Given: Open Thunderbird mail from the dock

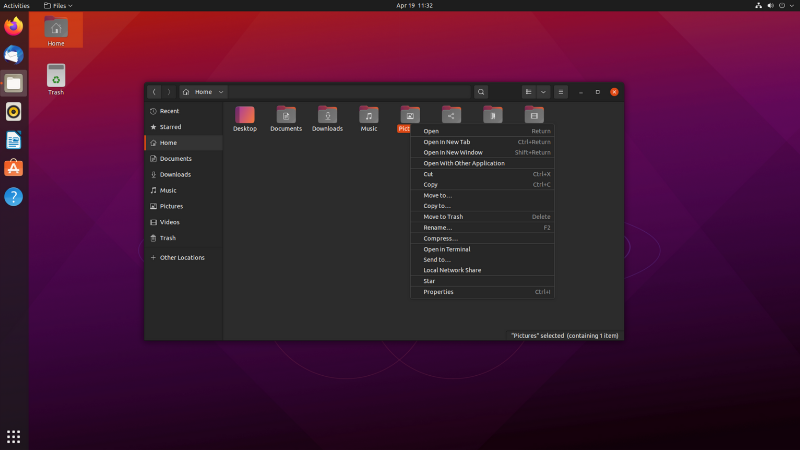Looking at the screenshot, I should point(14,55).
